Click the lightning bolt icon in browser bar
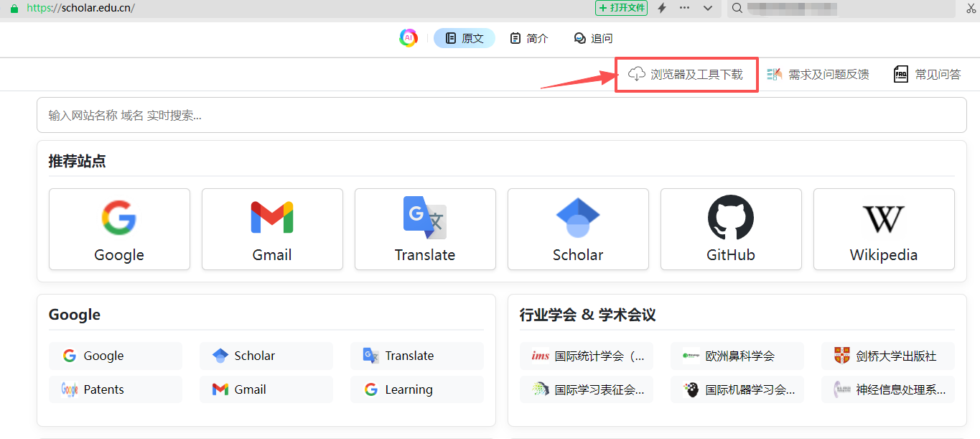 662,8
